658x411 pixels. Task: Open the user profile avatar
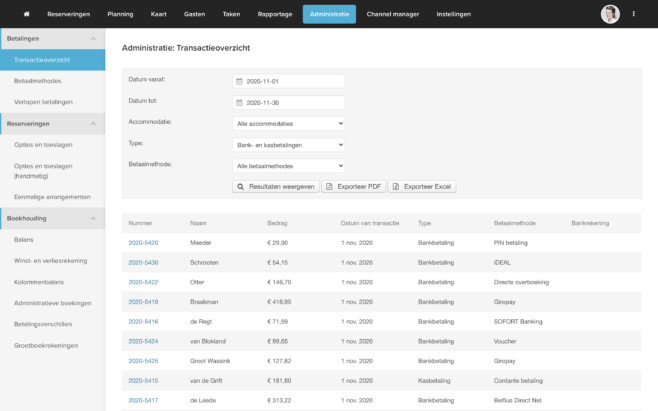pyautogui.click(x=610, y=14)
